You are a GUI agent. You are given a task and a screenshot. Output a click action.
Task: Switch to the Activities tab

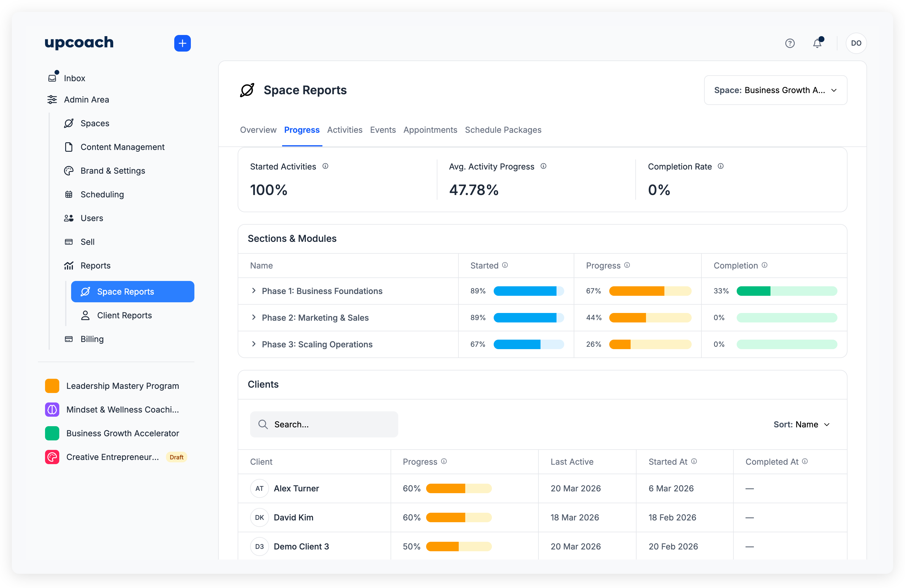pyautogui.click(x=345, y=130)
